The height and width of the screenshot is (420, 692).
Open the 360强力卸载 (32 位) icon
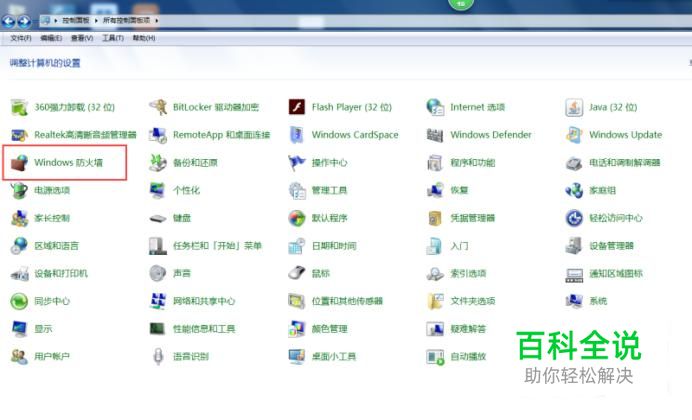click(x=19, y=107)
